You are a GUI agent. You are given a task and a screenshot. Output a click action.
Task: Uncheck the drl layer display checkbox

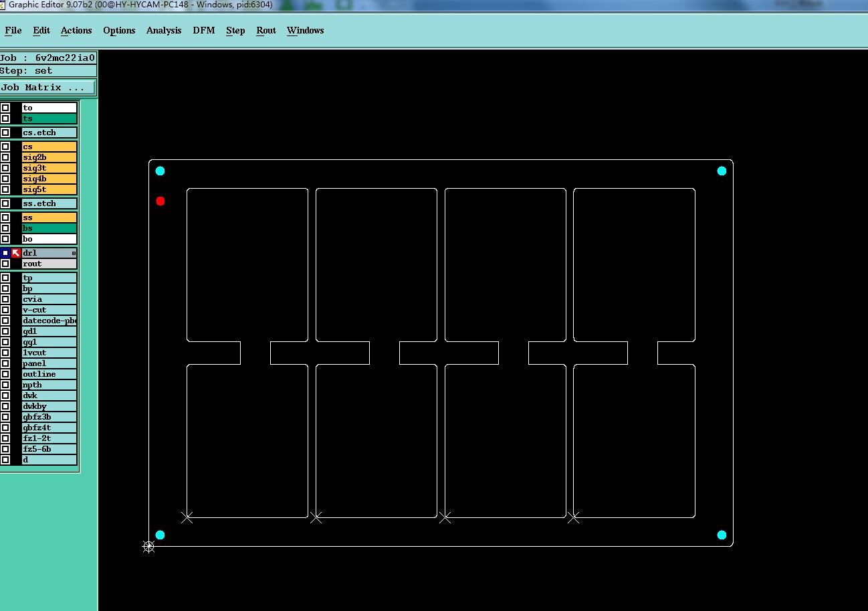5,253
